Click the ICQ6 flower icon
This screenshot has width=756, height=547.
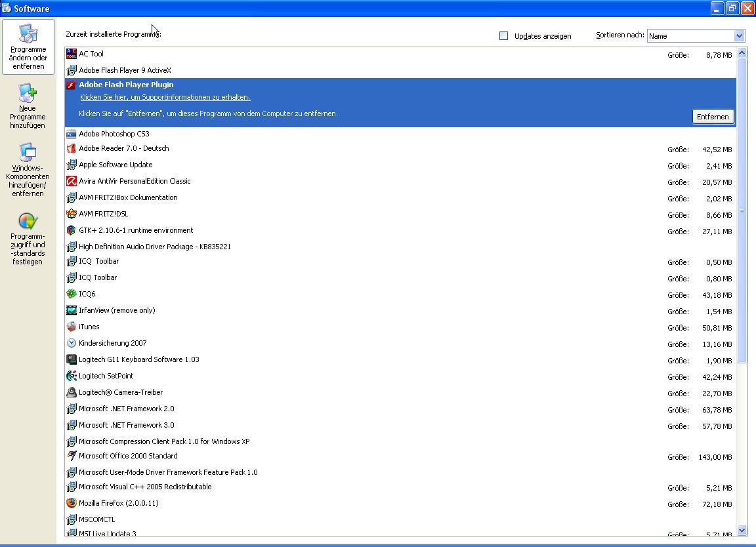[x=72, y=294]
